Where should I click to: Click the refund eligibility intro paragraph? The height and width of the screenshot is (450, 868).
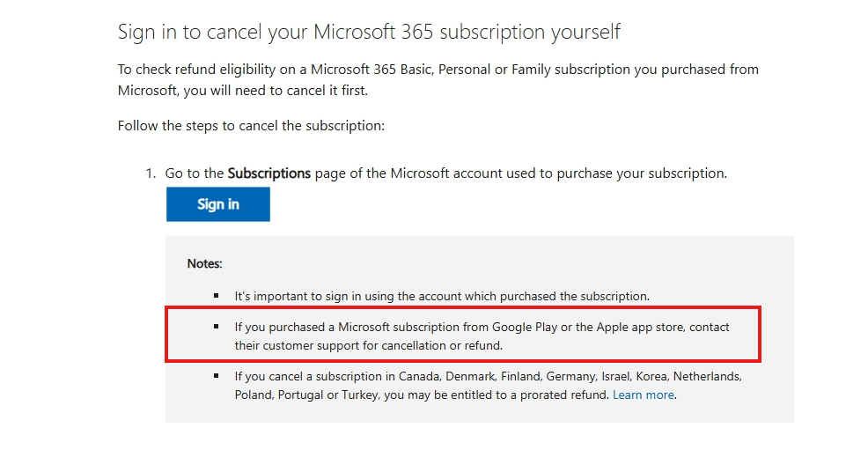(438, 79)
